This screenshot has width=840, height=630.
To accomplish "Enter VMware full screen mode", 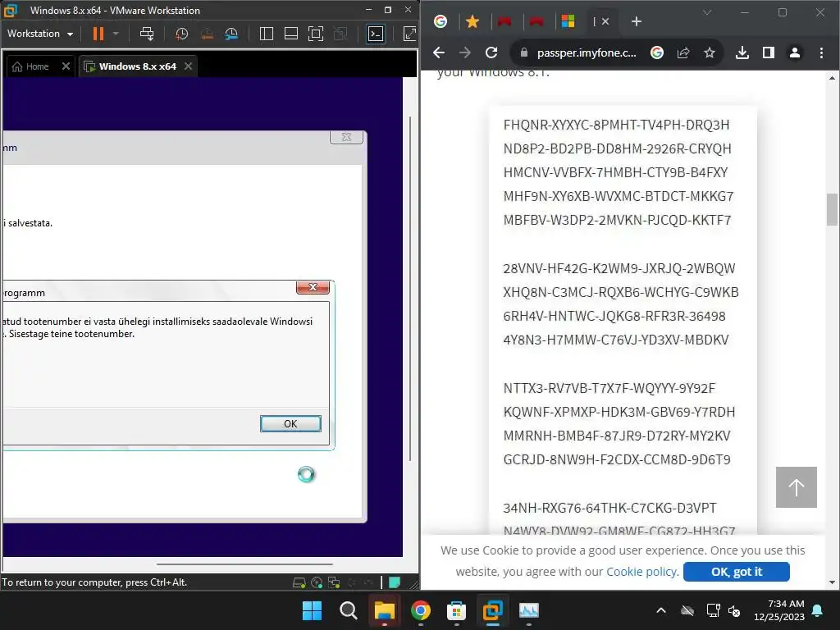I will tap(316, 34).
